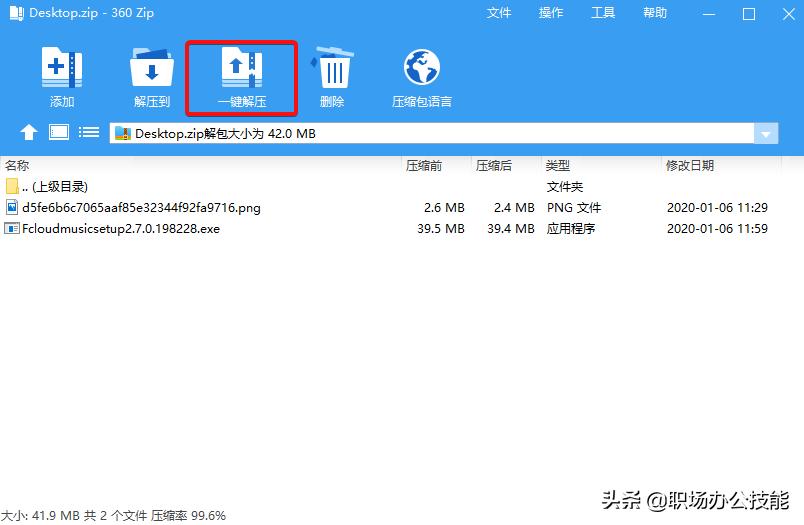Open the 文件 menu
The image size is (804, 525).
click(499, 12)
